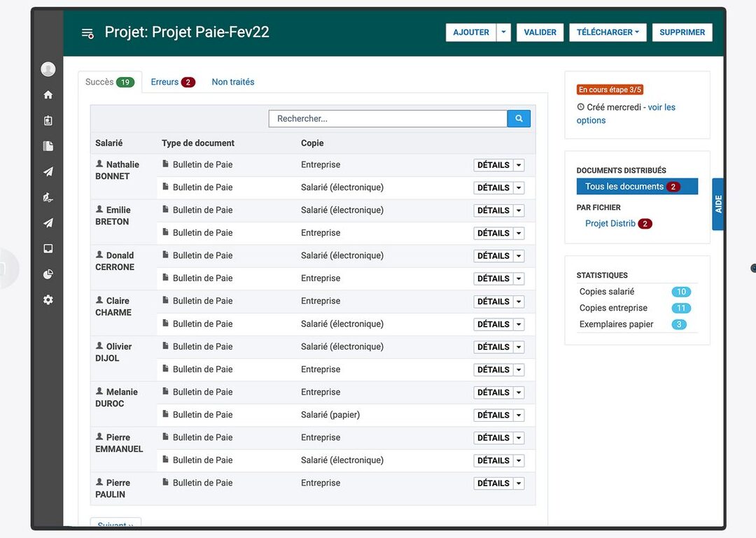The width and height of the screenshot is (756, 538).
Task: Click the Copie column header
Action: click(312, 143)
